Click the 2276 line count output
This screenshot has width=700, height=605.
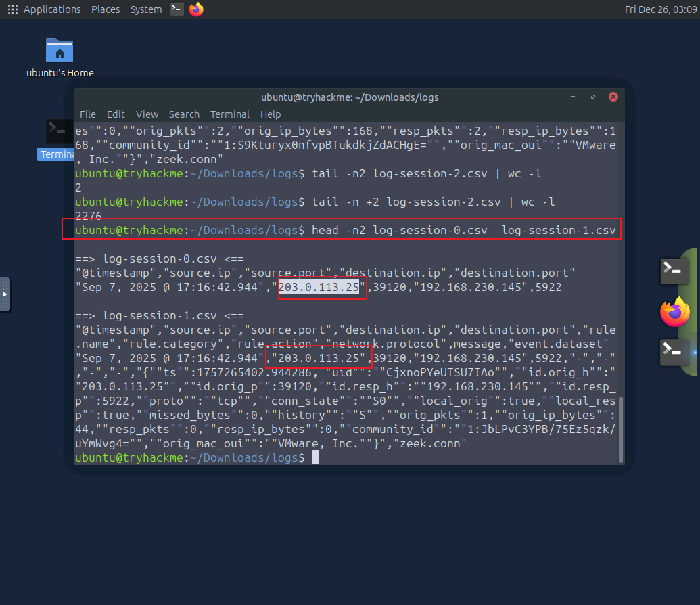click(x=89, y=216)
